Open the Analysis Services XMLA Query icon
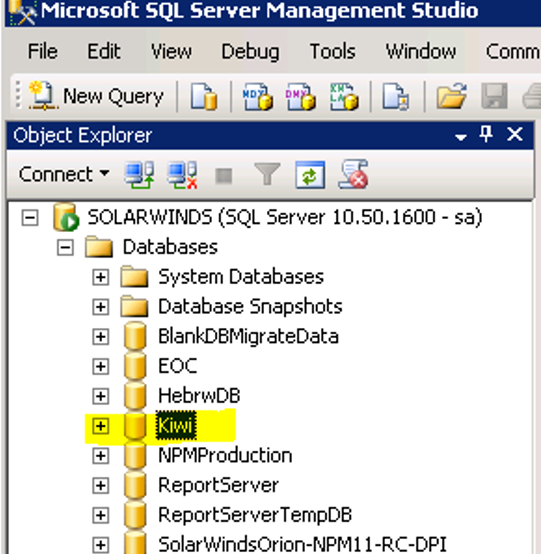The height and width of the screenshot is (554, 543). pos(344,96)
